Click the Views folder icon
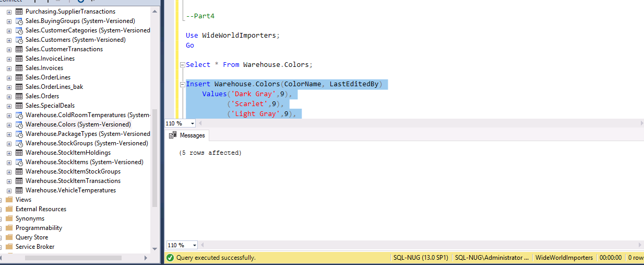Screen dimensions: 644x265 [x=9, y=200]
